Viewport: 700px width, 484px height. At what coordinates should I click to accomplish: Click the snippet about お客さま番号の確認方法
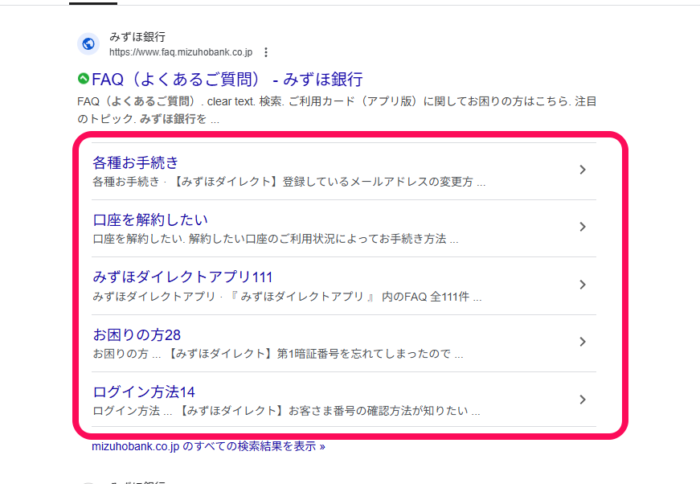coord(286,411)
